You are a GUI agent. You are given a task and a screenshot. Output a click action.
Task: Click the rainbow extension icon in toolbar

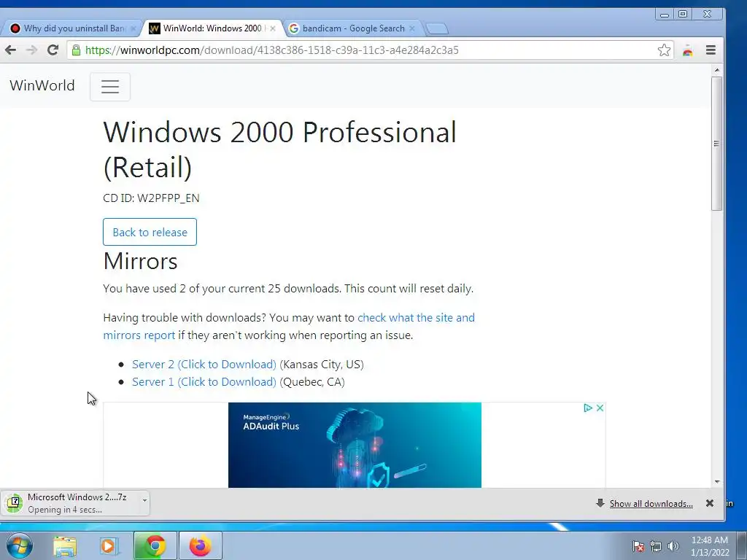(687, 50)
